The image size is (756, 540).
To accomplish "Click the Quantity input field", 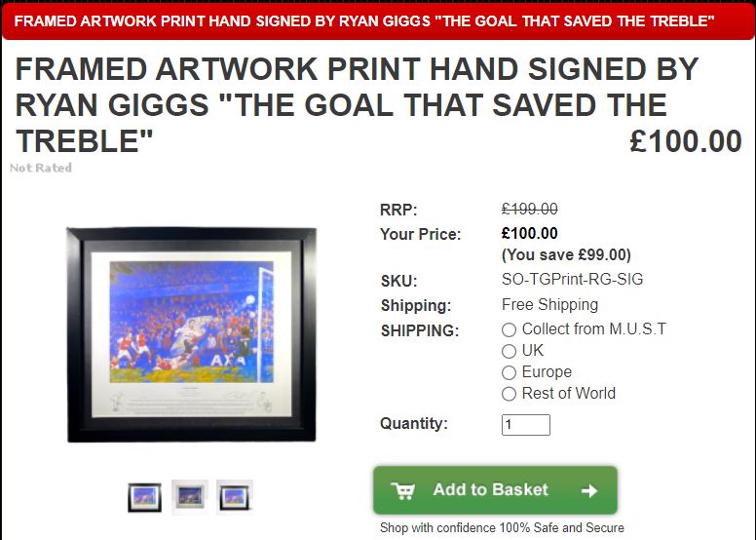I will pyautogui.click(x=525, y=425).
